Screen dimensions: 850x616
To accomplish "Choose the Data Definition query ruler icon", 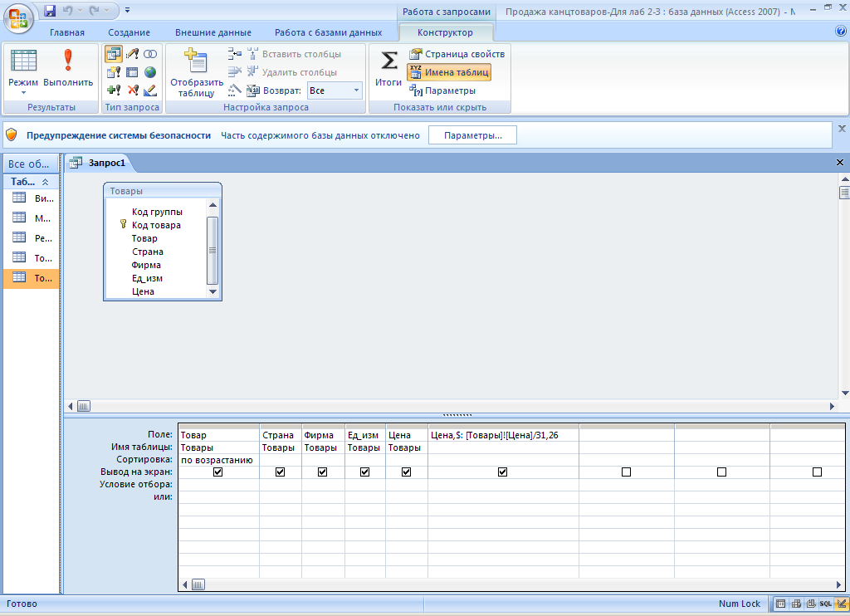I will [150, 90].
